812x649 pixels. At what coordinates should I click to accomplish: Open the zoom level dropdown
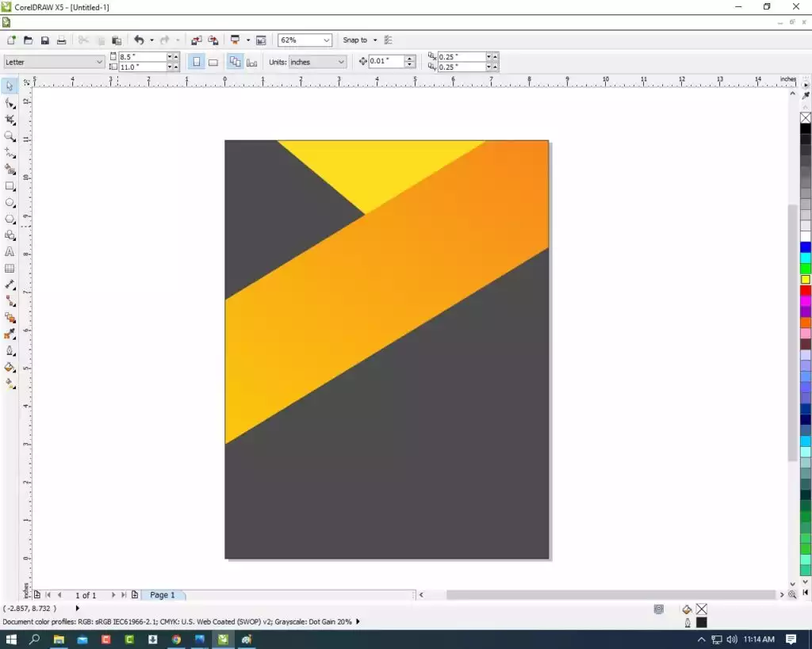click(x=326, y=40)
